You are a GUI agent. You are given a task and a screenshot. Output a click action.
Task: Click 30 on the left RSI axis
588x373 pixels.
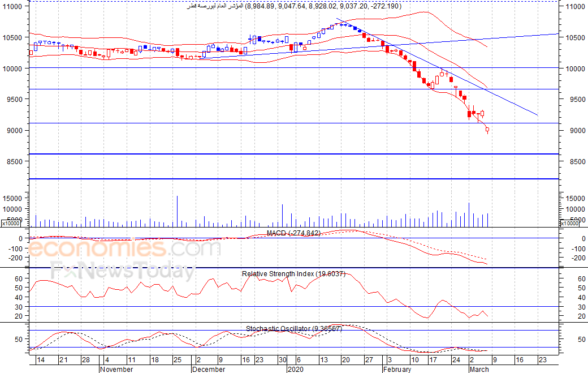(x=19, y=307)
